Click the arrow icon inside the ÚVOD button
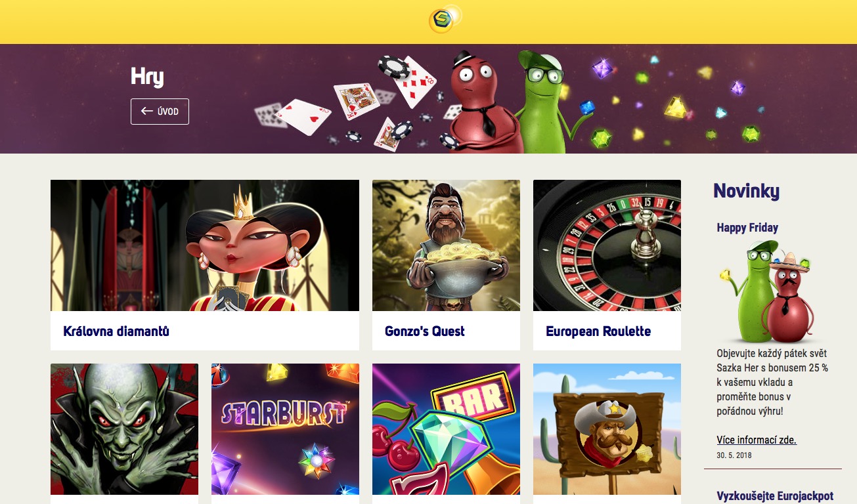 pos(147,112)
